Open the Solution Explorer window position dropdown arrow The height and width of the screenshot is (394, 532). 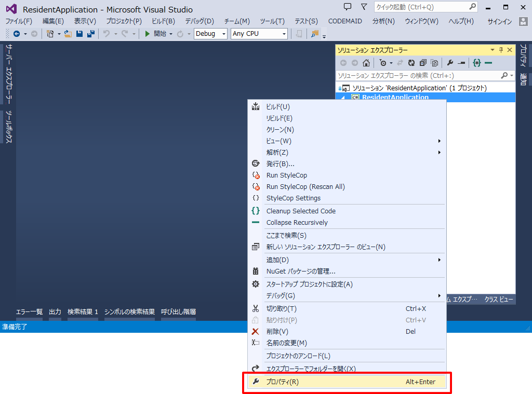pos(493,50)
